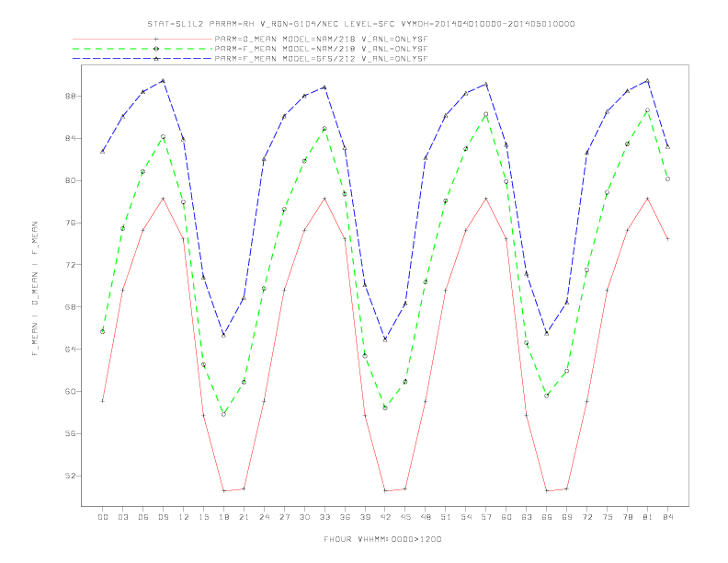Click the x-axis tick label 33

[x=324, y=517]
